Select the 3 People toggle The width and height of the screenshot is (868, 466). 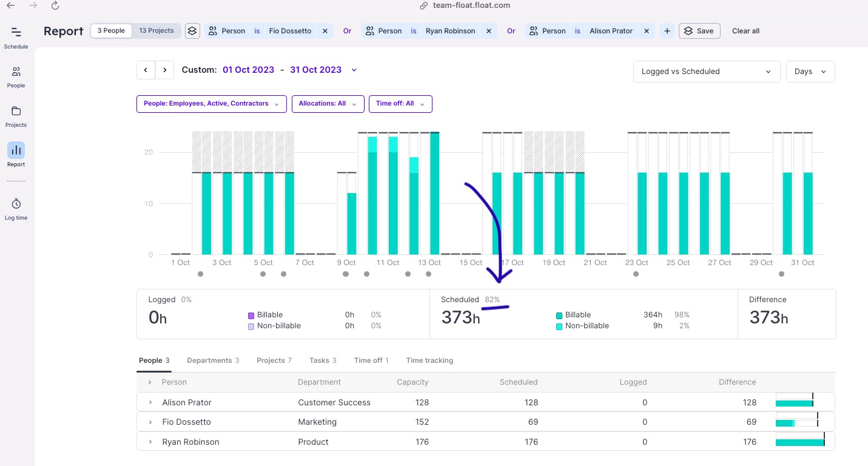point(110,30)
